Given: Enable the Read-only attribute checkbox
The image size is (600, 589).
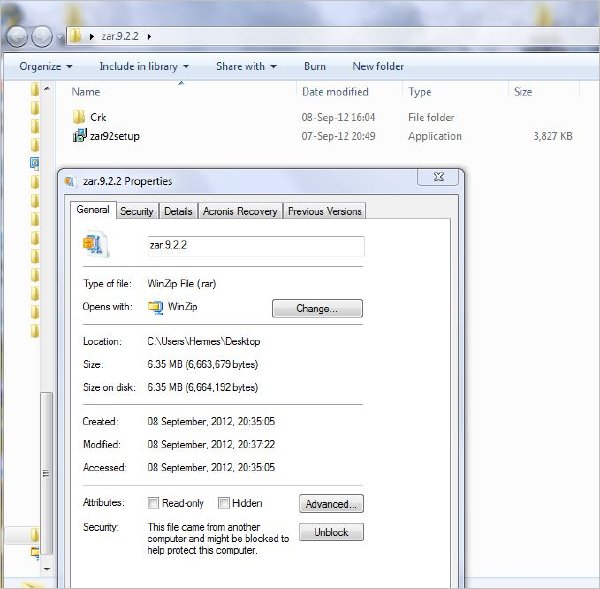Looking at the screenshot, I should pyautogui.click(x=153, y=503).
